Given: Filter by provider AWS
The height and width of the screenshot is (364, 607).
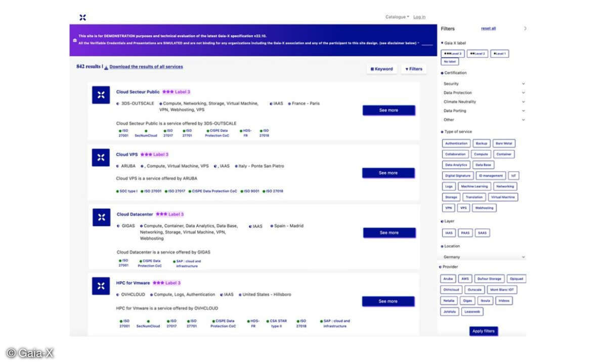Looking at the screenshot, I should click(x=465, y=279).
